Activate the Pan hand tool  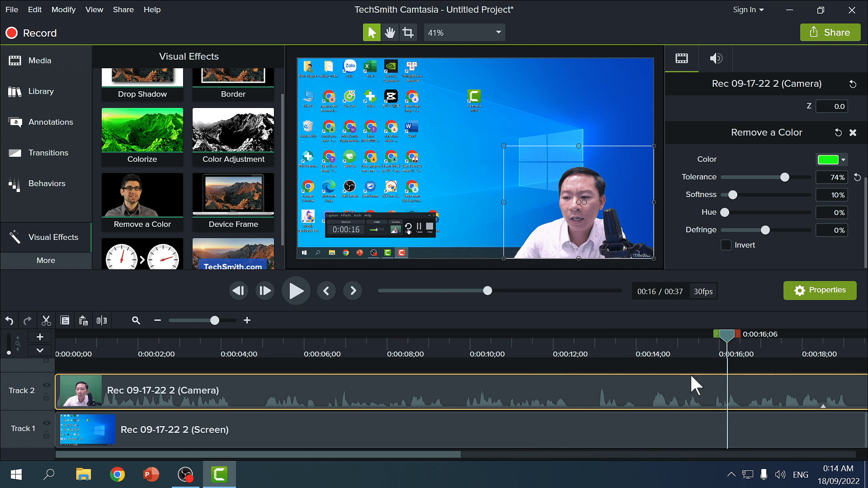point(390,33)
